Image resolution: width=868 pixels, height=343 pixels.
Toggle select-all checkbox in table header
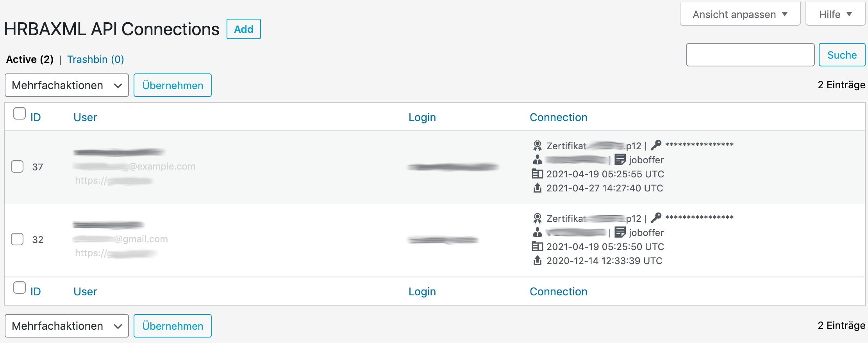20,114
